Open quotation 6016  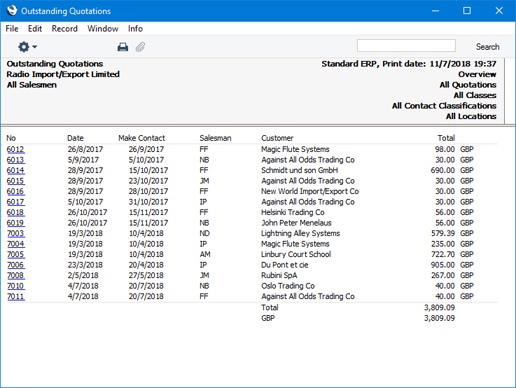(15, 191)
